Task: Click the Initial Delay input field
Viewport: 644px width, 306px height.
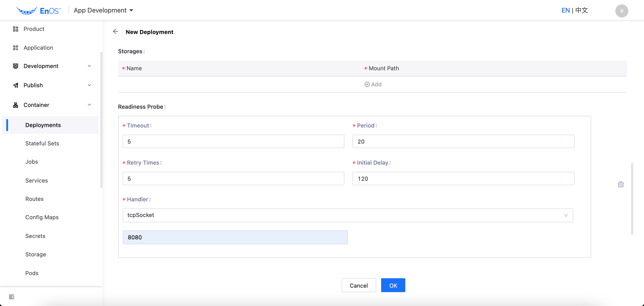Action: [463, 178]
